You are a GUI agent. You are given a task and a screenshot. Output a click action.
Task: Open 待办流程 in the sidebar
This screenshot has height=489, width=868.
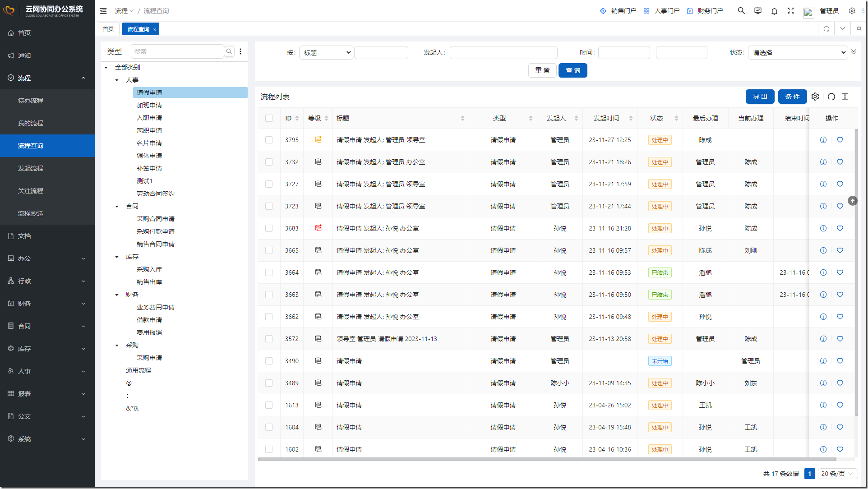(x=47, y=101)
